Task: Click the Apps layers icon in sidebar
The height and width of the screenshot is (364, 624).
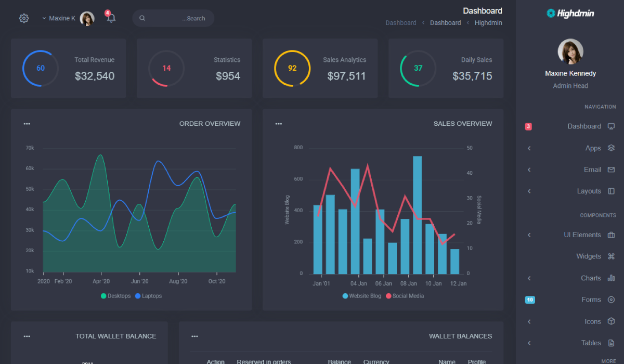Action: pos(611,148)
